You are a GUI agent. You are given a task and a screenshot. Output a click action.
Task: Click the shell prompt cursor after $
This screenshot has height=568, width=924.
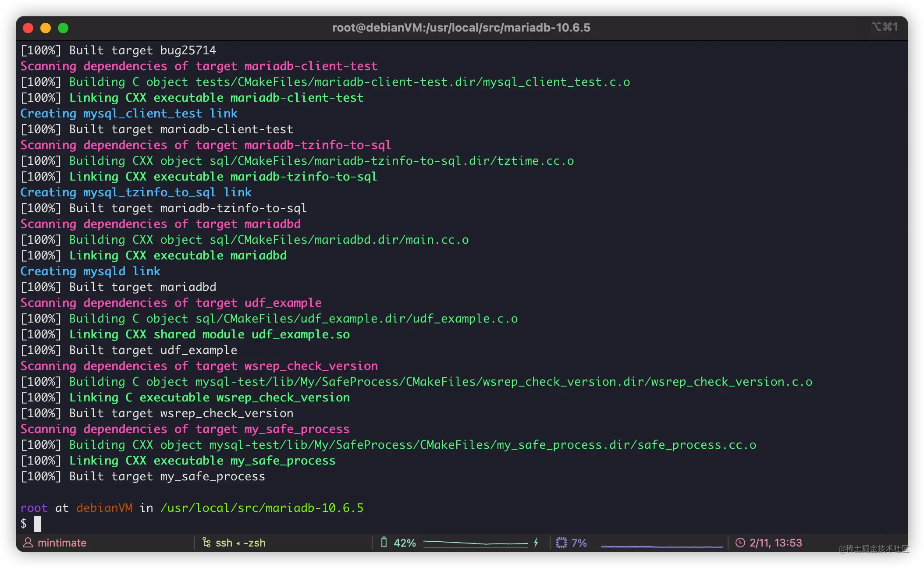tap(38, 524)
